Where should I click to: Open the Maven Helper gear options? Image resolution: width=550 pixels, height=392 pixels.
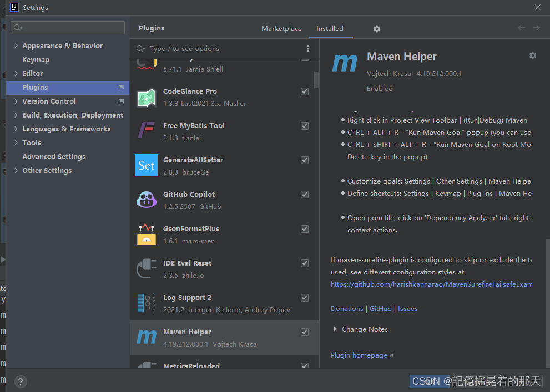point(532,55)
